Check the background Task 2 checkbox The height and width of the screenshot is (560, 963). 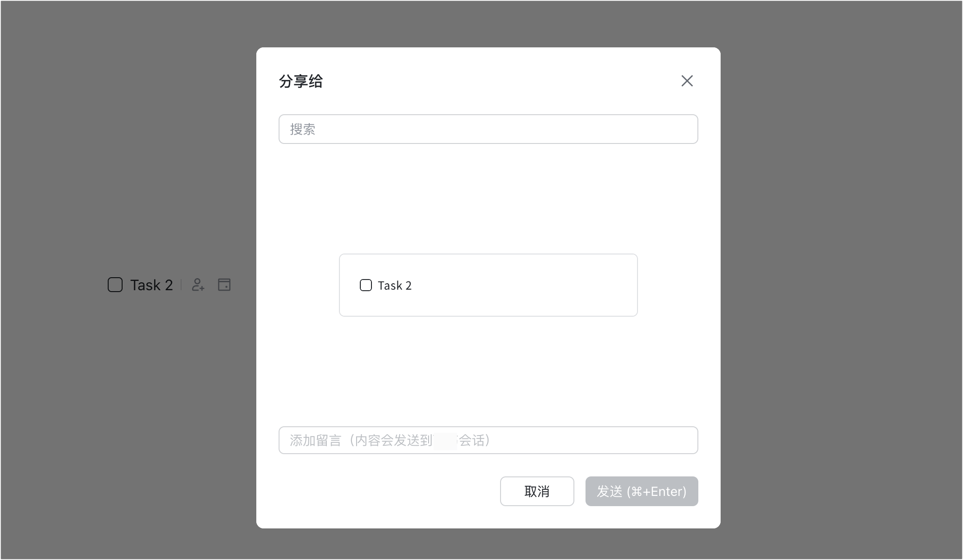[x=115, y=285]
